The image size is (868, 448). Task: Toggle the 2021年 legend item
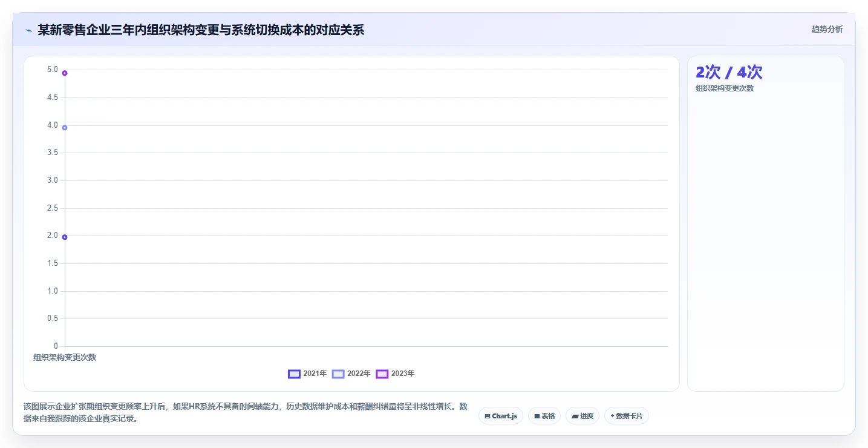pyautogui.click(x=307, y=374)
